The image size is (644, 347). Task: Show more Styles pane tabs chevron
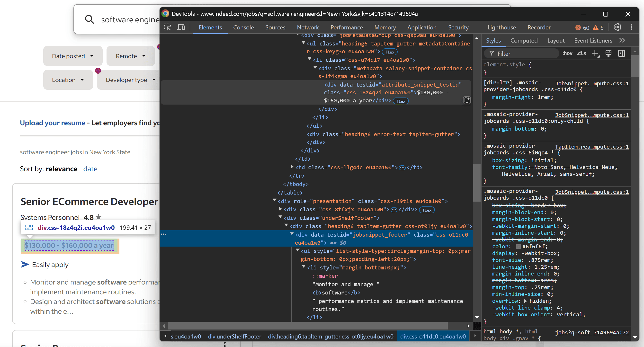622,40
